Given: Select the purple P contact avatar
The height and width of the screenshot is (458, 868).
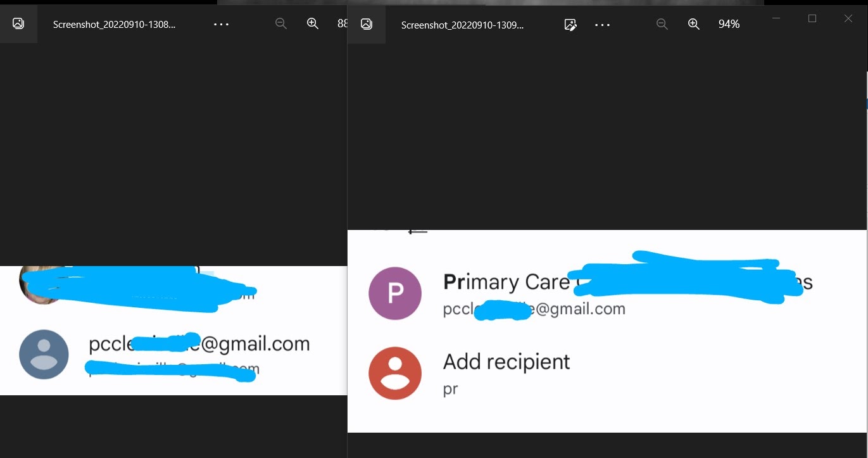Looking at the screenshot, I should pos(395,293).
